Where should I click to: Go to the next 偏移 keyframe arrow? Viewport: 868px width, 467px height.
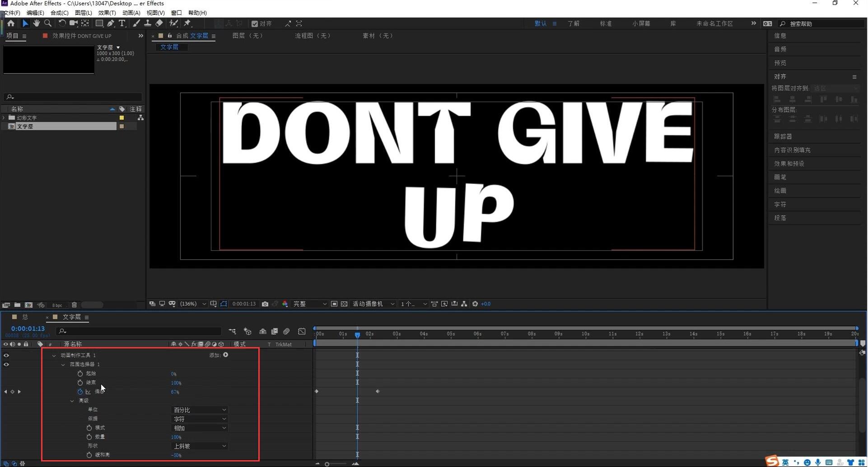pos(19,392)
